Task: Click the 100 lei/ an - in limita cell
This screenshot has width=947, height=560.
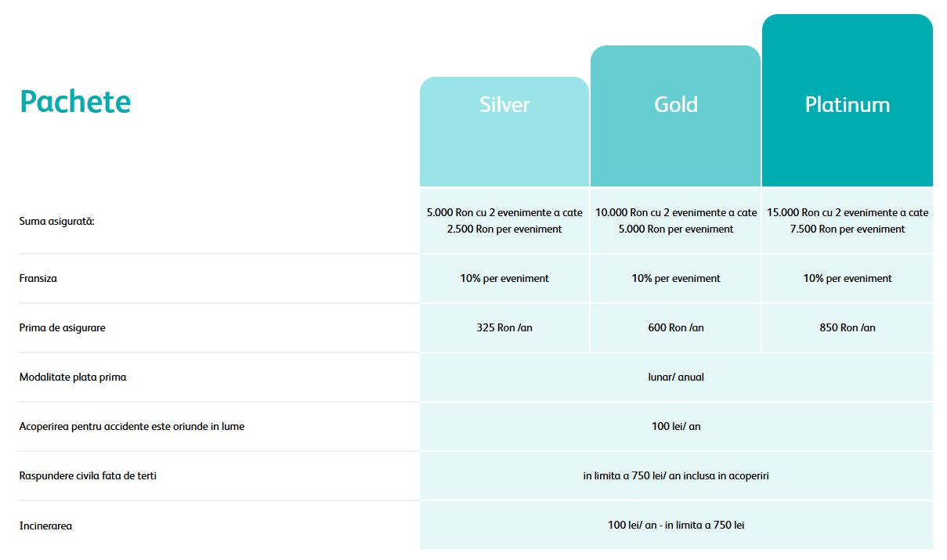Action: click(676, 525)
